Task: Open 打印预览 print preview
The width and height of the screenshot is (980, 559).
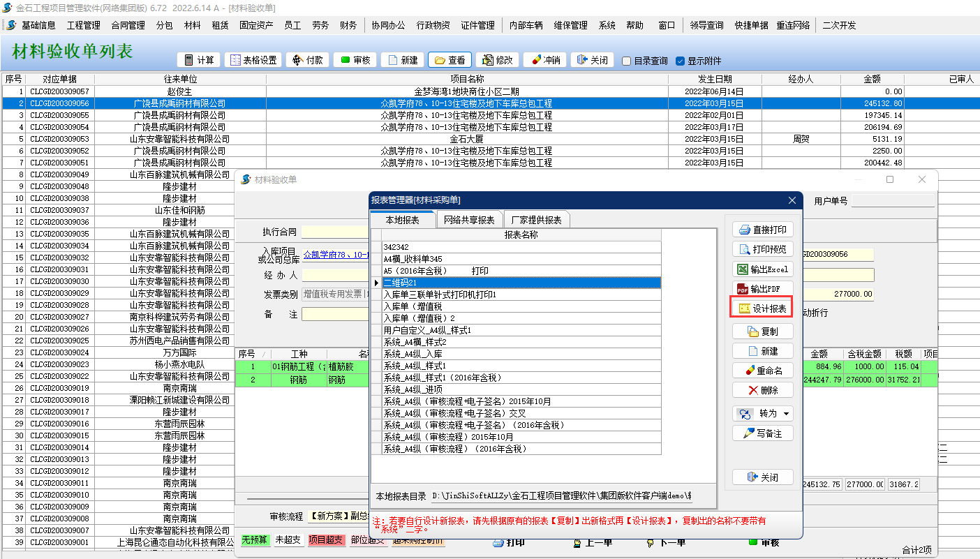Action: point(762,249)
